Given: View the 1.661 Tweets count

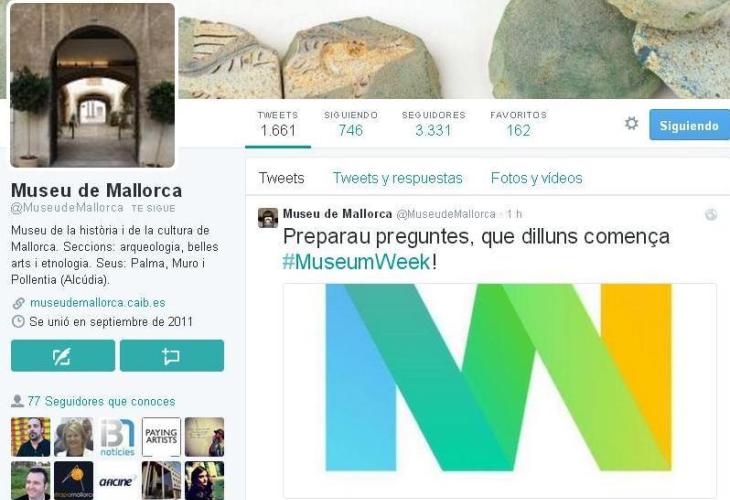Looking at the screenshot, I should (x=278, y=124).
